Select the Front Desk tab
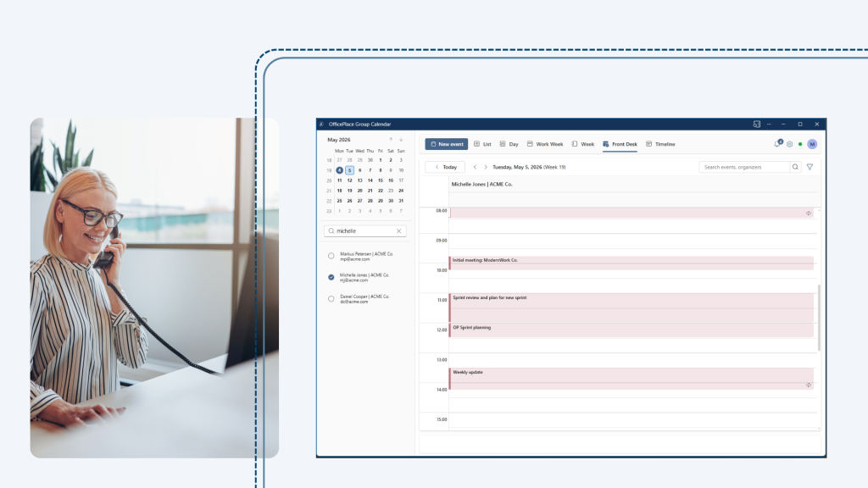Screen dimensions: 868x488 point(620,144)
